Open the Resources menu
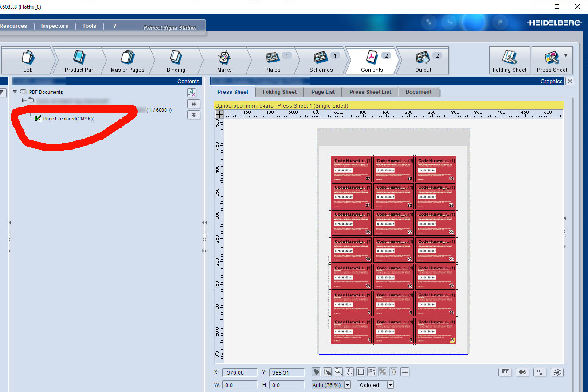 pyautogui.click(x=14, y=26)
